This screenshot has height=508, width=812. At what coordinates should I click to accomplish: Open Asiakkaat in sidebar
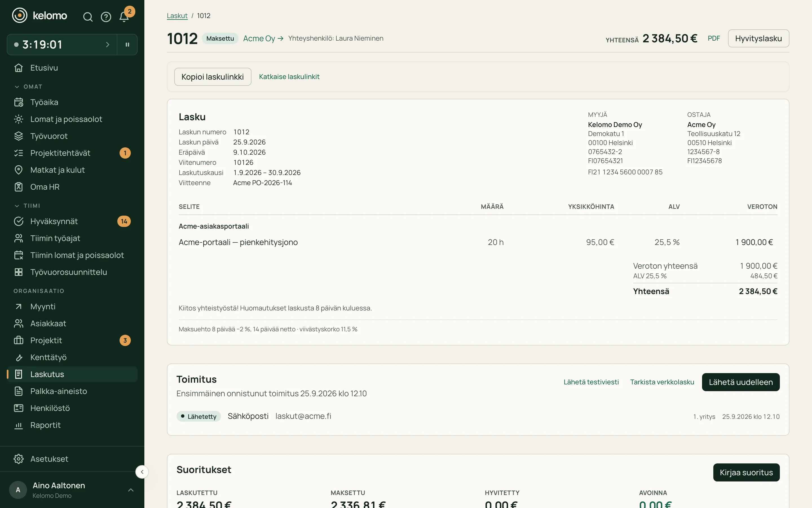coord(72,323)
